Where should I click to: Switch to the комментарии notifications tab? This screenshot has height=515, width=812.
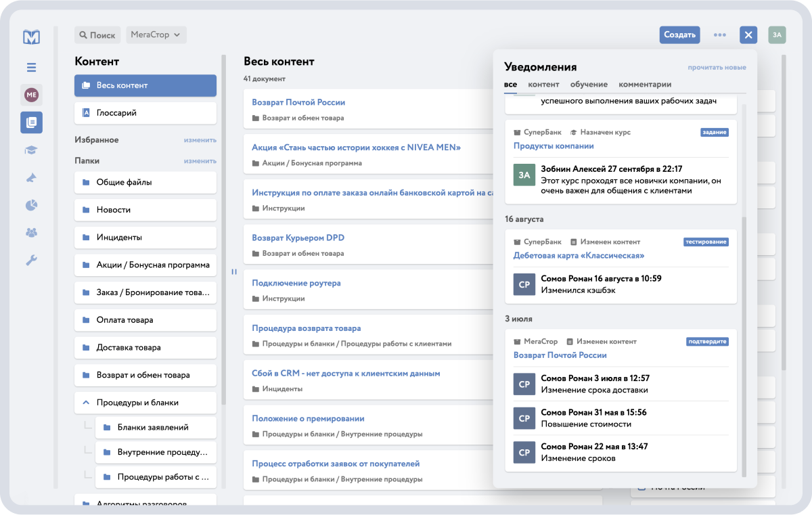click(x=645, y=85)
